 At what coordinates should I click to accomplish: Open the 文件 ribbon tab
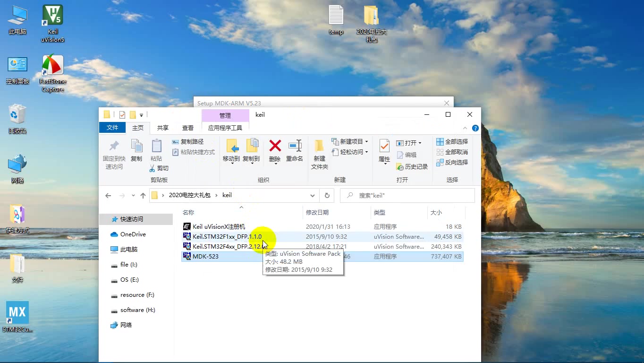point(112,128)
